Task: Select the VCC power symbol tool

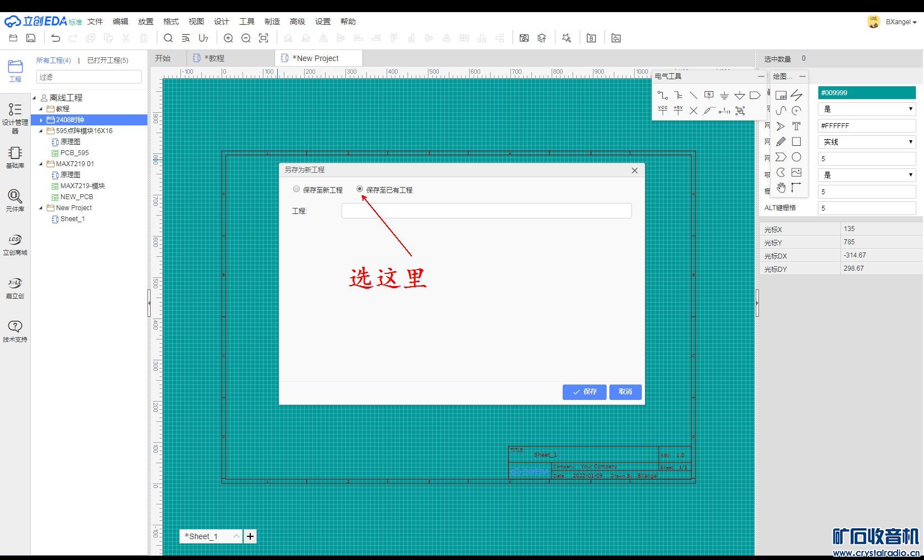Action: pyautogui.click(x=663, y=111)
